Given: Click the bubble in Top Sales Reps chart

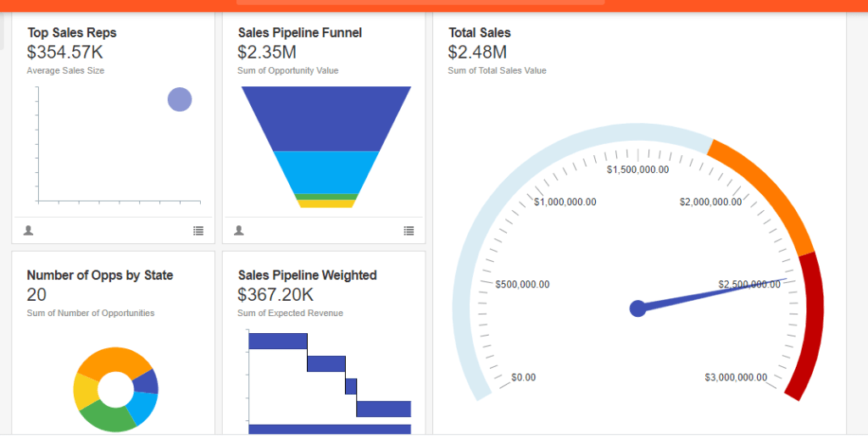Looking at the screenshot, I should coord(180,100).
